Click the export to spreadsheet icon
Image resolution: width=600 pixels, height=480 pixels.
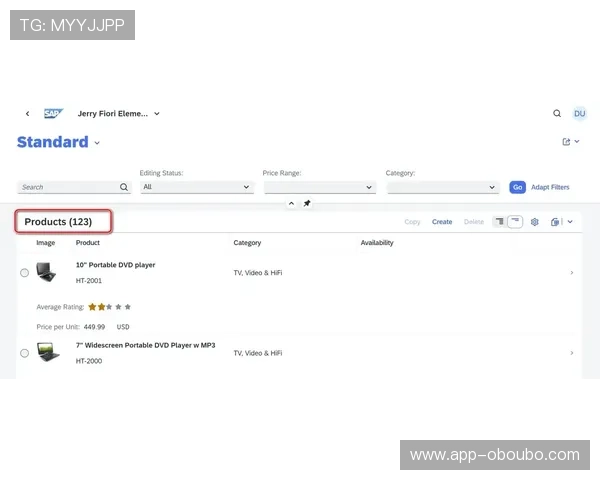pyautogui.click(x=556, y=222)
